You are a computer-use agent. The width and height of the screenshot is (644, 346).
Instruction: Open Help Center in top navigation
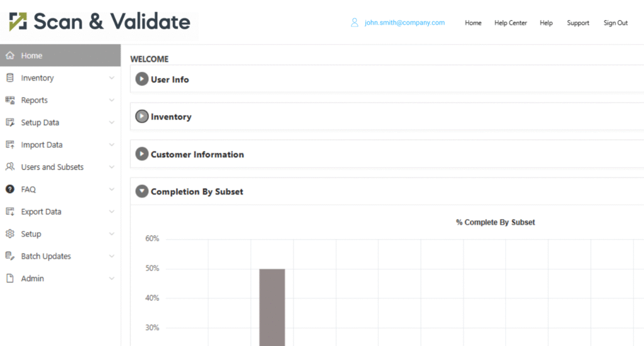(511, 23)
